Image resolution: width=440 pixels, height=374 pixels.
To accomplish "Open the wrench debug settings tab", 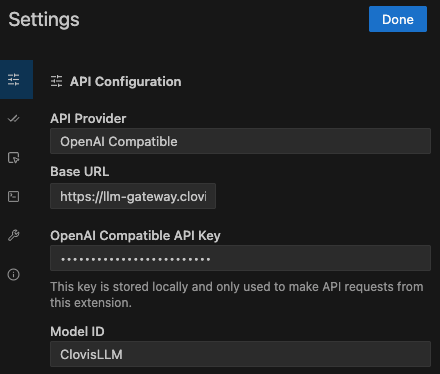I will click(x=14, y=235).
